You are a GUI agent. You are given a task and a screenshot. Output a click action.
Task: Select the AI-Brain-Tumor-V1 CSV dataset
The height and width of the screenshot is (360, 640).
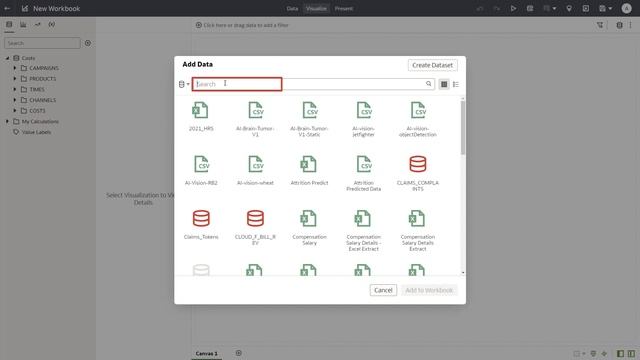pos(255,119)
